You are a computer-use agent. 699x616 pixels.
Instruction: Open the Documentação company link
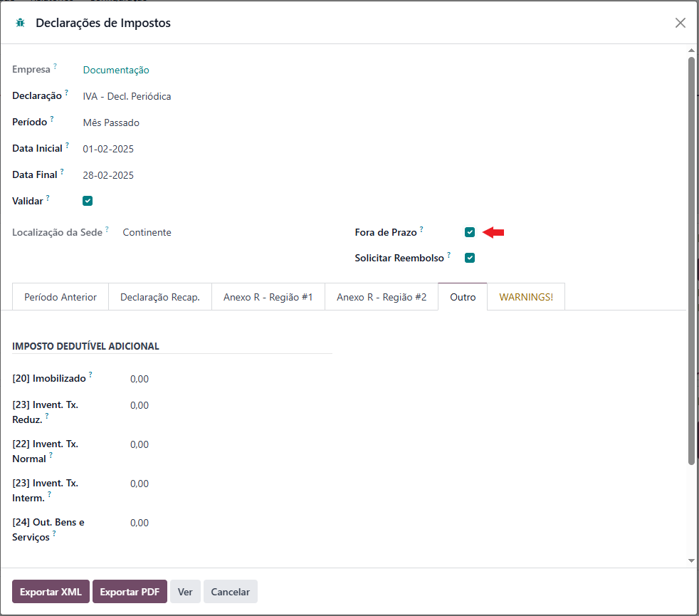click(x=116, y=70)
